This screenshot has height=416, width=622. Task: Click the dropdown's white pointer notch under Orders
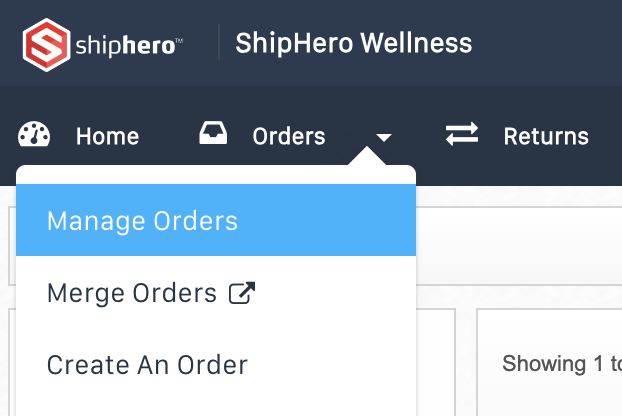coord(367,156)
